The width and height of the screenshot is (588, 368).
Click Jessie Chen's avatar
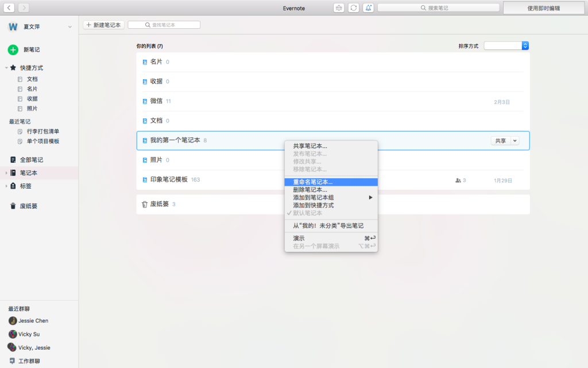click(x=13, y=321)
